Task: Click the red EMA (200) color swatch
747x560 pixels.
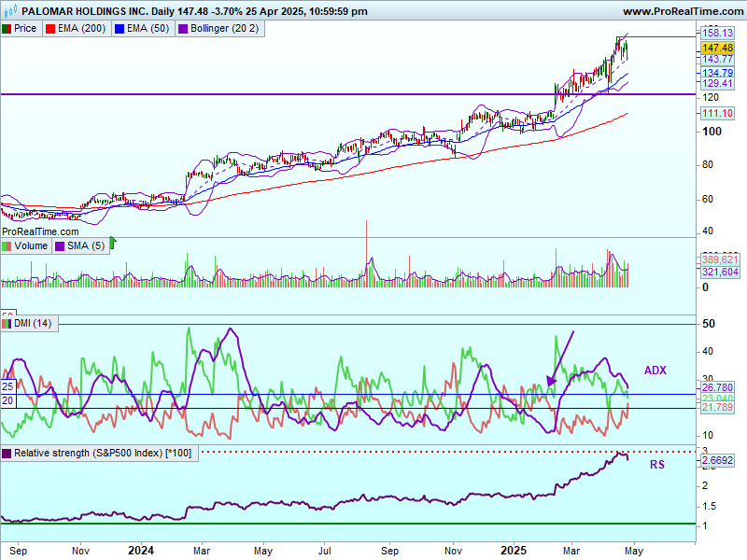Action: 53,29
